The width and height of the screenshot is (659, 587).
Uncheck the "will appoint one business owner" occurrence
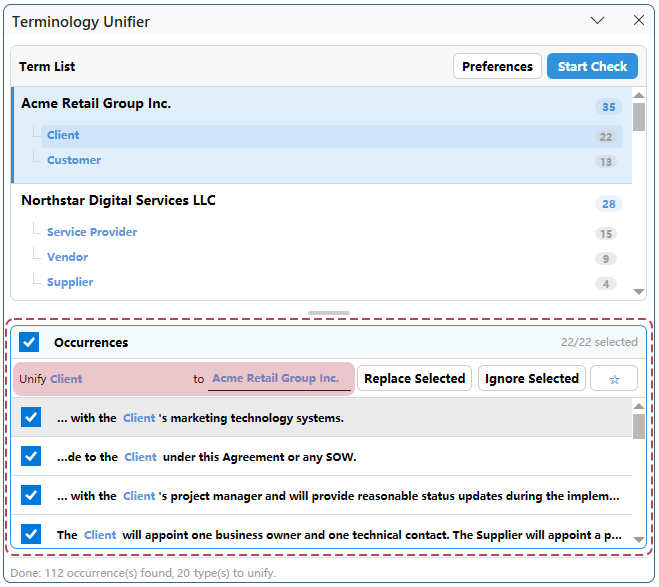[x=31, y=534]
